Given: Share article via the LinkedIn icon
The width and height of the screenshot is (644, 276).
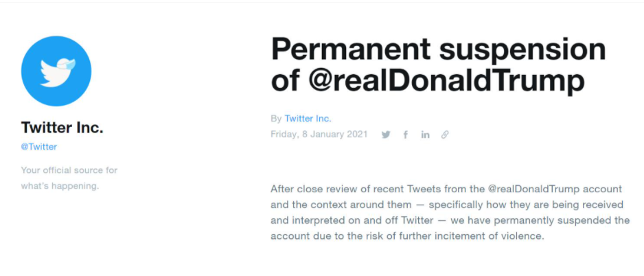Looking at the screenshot, I should (426, 135).
